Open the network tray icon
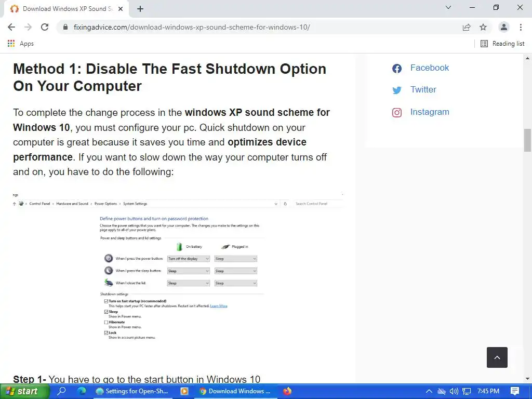 tap(467, 391)
